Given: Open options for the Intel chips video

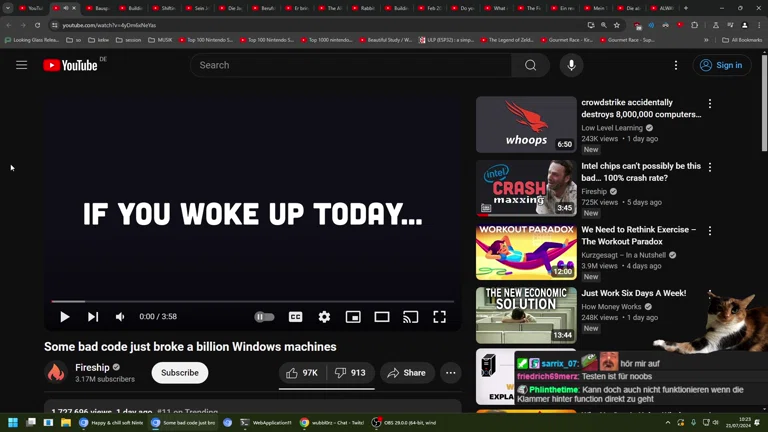Looking at the screenshot, I should coord(710,167).
